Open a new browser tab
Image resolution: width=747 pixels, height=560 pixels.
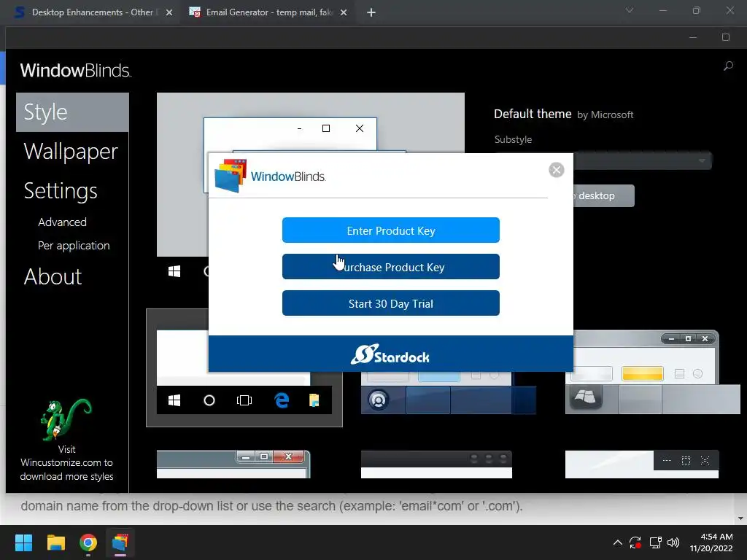(371, 12)
